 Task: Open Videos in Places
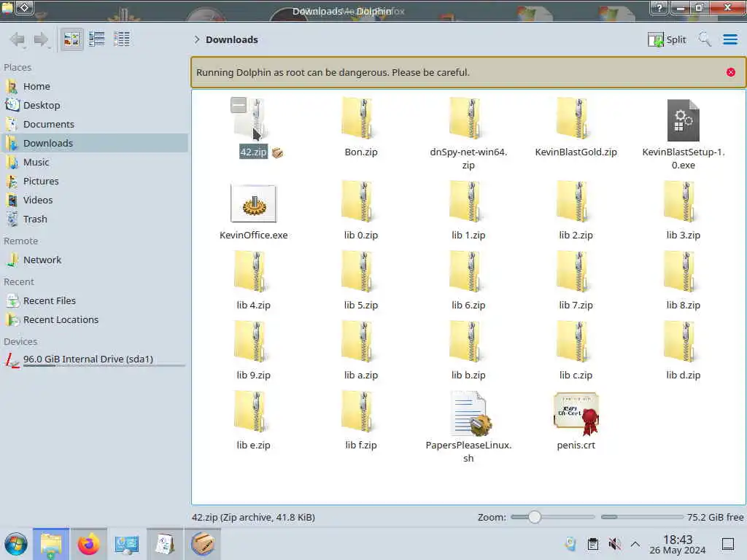pyautogui.click(x=94, y=201)
